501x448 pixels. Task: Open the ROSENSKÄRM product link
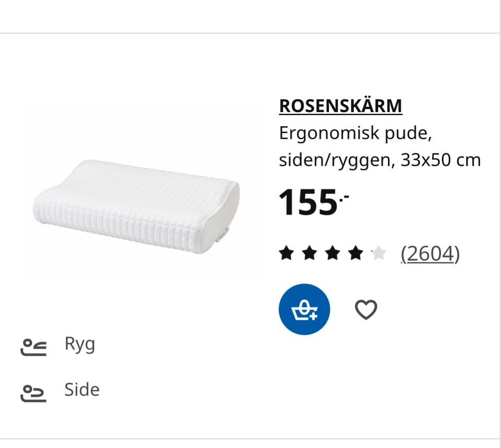(340, 106)
